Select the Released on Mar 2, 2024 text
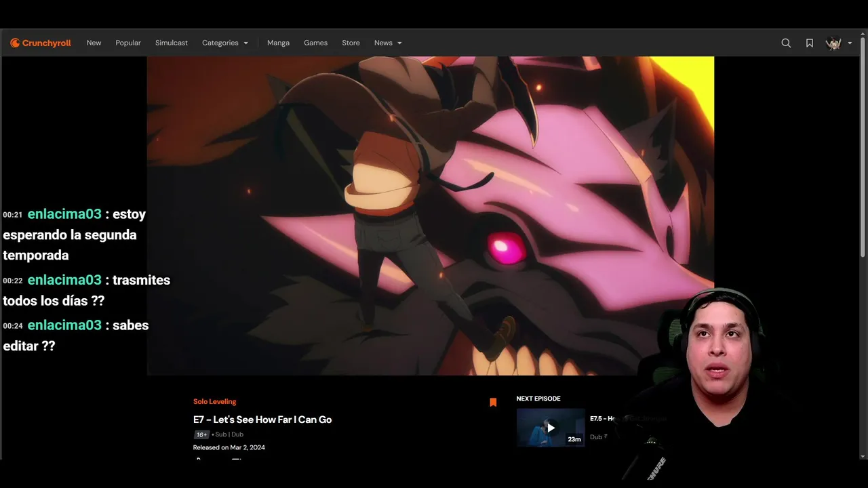868x488 pixels. pos(229,447)
